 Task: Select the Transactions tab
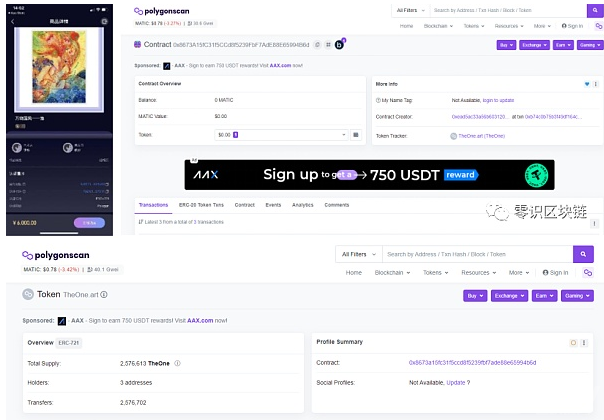153,205
